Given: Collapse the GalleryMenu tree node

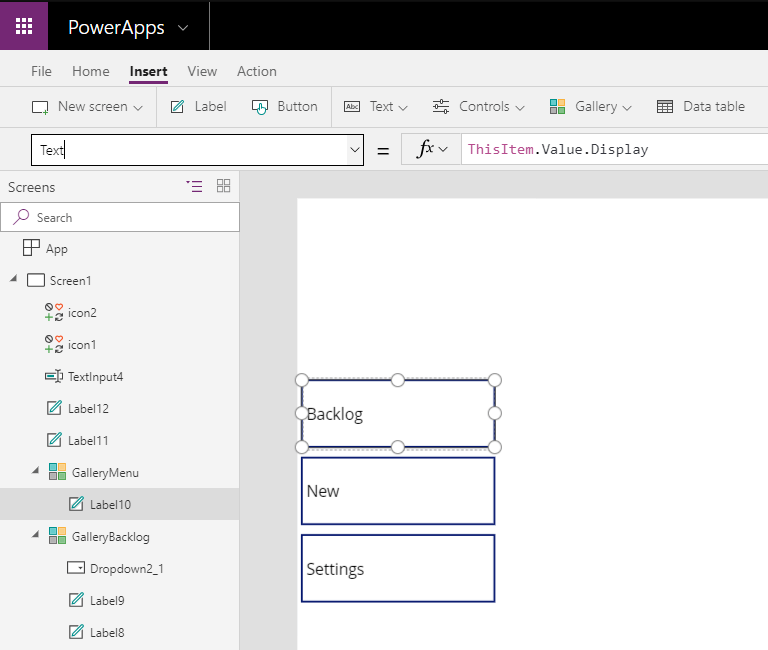Looking at the screenshot, I should (x=35, y=470).
